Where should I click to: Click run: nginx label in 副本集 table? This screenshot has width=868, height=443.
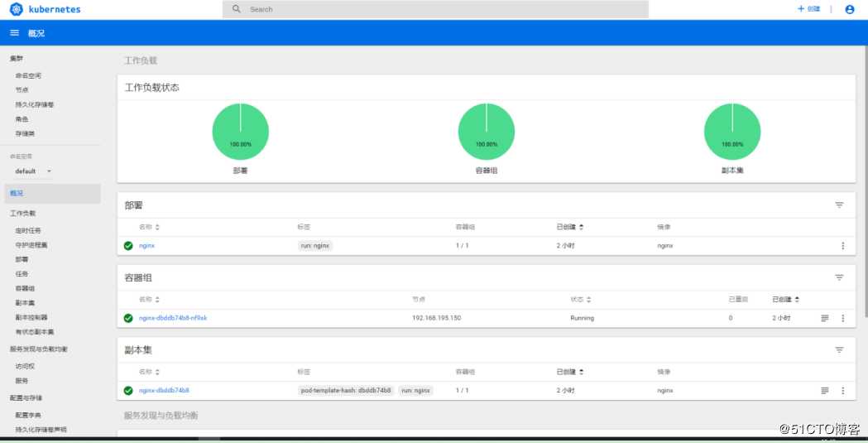415,390
